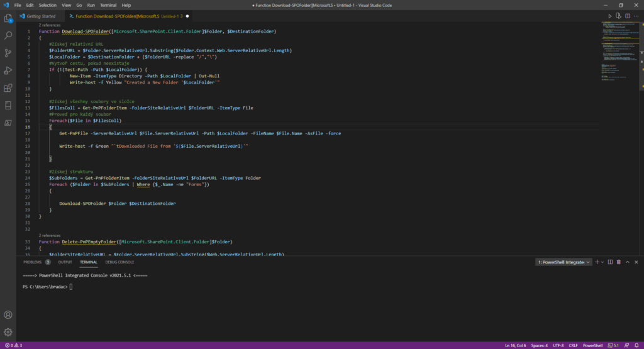Open the editor More Actions ellipsis
644x349 pixels.
tap(636, 16)
